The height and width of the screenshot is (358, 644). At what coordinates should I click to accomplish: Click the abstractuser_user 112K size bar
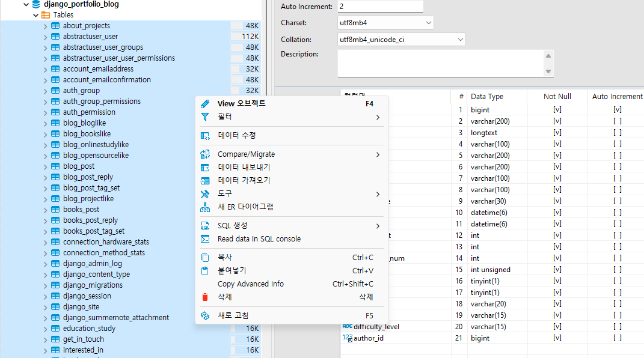click(245, 37)
